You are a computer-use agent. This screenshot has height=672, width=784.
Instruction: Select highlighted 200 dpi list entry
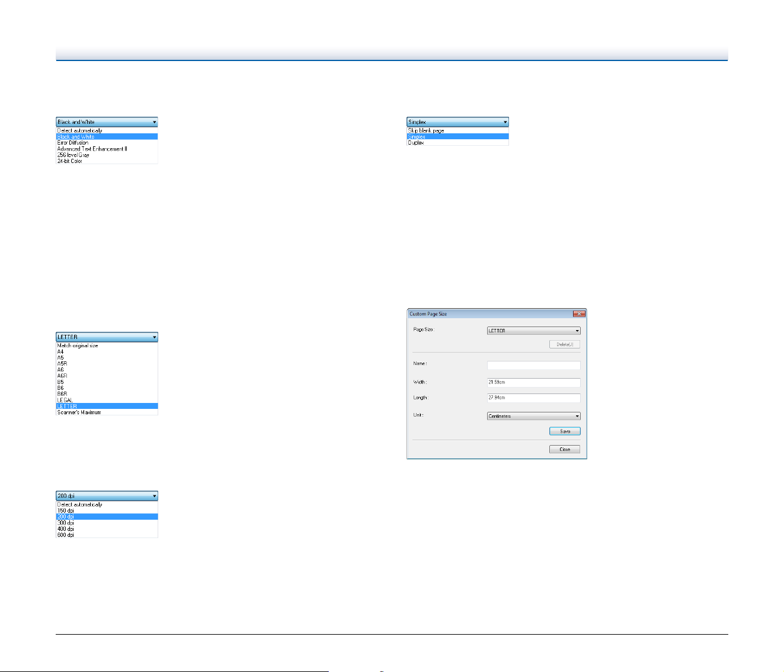point(107,517)
